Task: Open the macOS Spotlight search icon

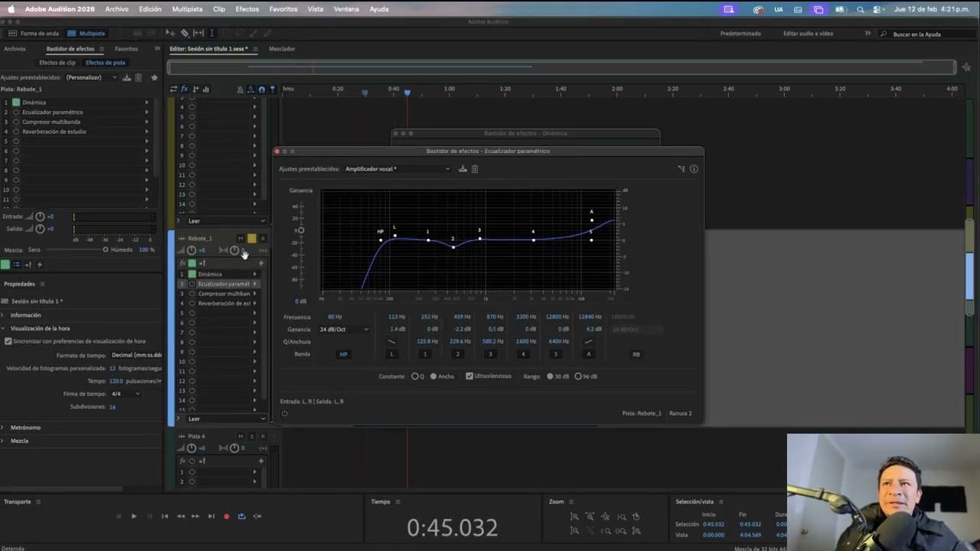Action: [860, 9]
